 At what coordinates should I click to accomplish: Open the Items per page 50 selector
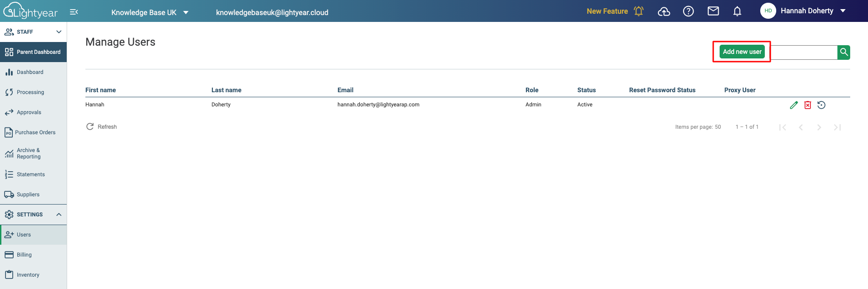point(698,127)
